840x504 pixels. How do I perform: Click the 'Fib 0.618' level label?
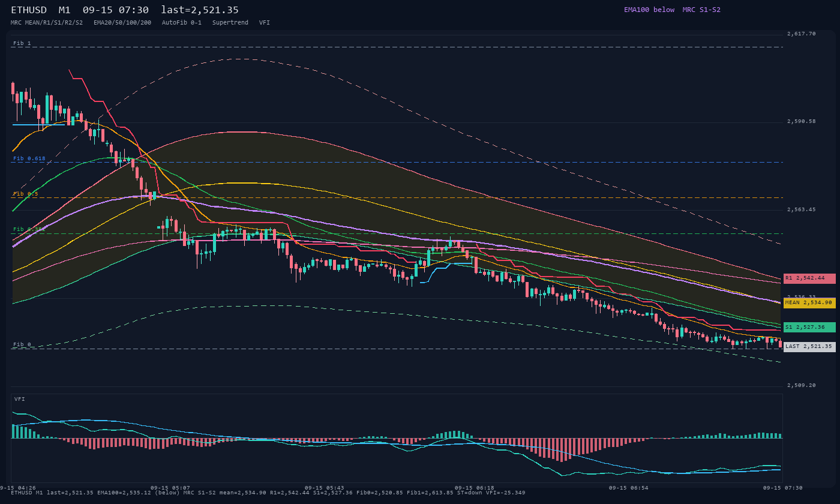pyautogui.click(x=29, y=158)
